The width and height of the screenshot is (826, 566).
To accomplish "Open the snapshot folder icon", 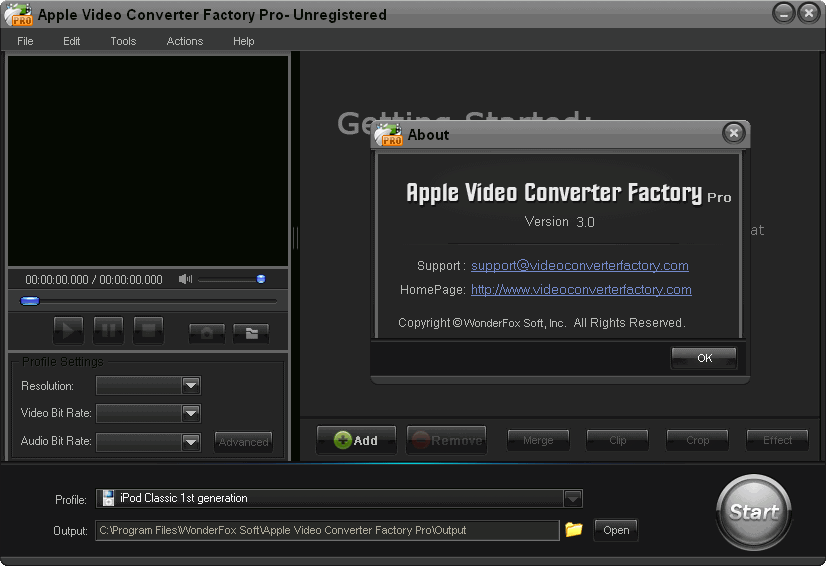I will pyautogui.click(x=251, y=333).
